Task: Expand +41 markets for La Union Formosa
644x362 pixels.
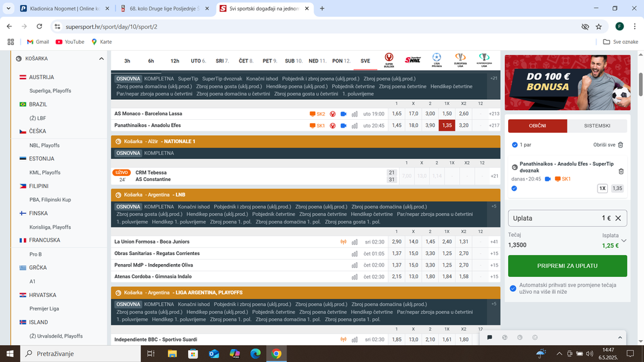Action: (x=494, y=242)
